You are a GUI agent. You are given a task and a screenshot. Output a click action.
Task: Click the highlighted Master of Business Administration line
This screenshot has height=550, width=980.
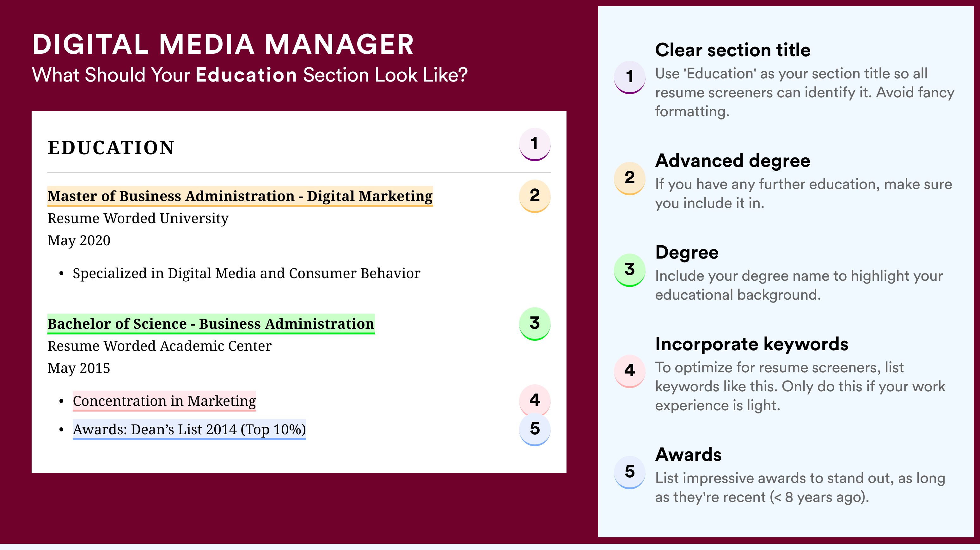(240, 196)
